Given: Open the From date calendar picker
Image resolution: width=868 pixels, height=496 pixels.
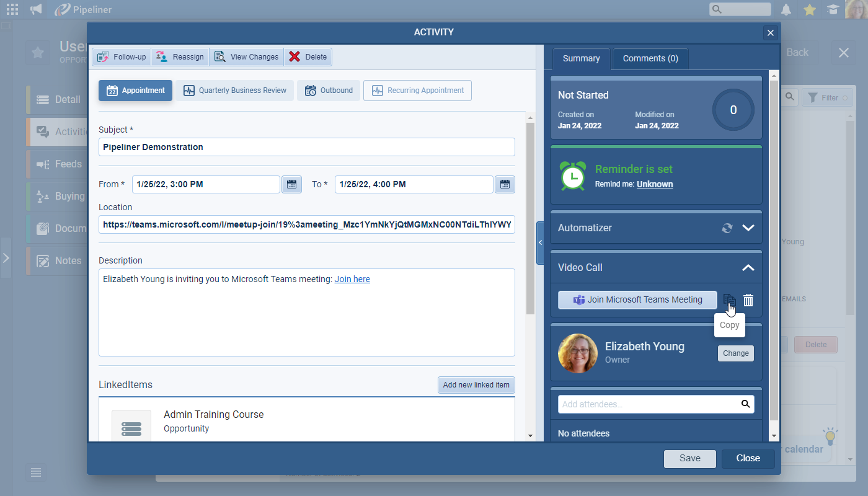Looking at the screenshot, I should 291,184.
